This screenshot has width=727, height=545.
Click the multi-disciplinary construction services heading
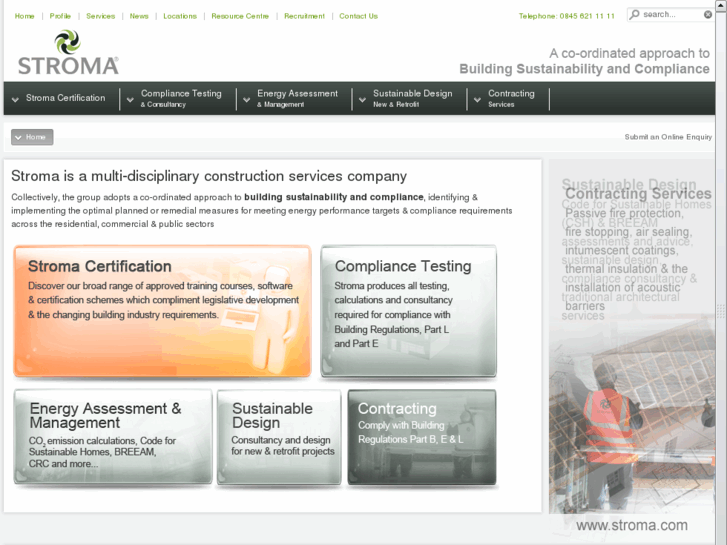[209, 176]
